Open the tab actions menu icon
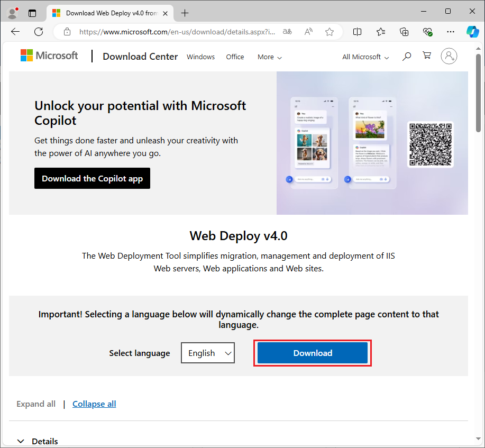 pos(32,13)
